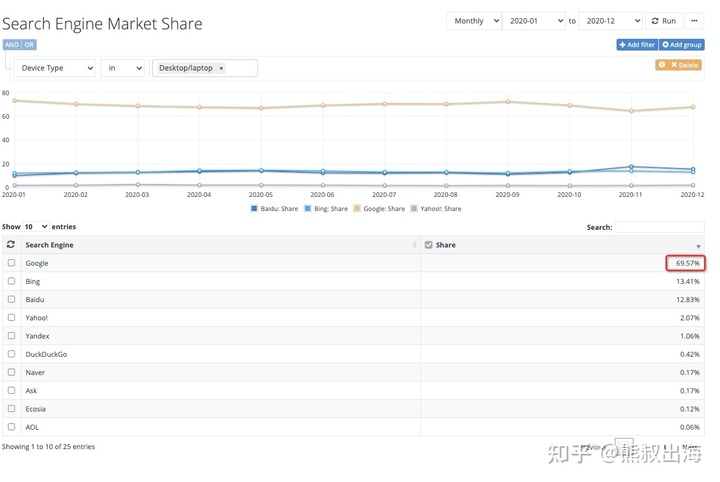Click the Ecosia table row name
Image resolution: width=720 pixels, height=482 pixels.
coord(35,409)
